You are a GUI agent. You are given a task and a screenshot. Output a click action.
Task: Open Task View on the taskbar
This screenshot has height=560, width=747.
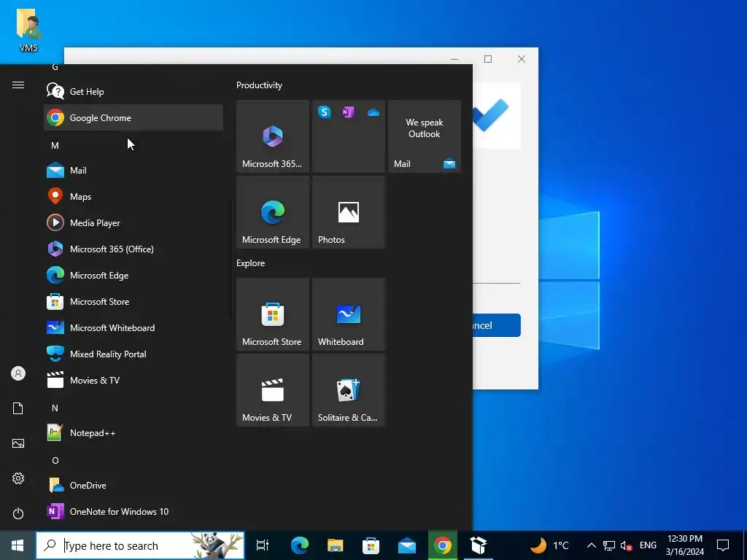pyautogui.click(x=263, y=545)
